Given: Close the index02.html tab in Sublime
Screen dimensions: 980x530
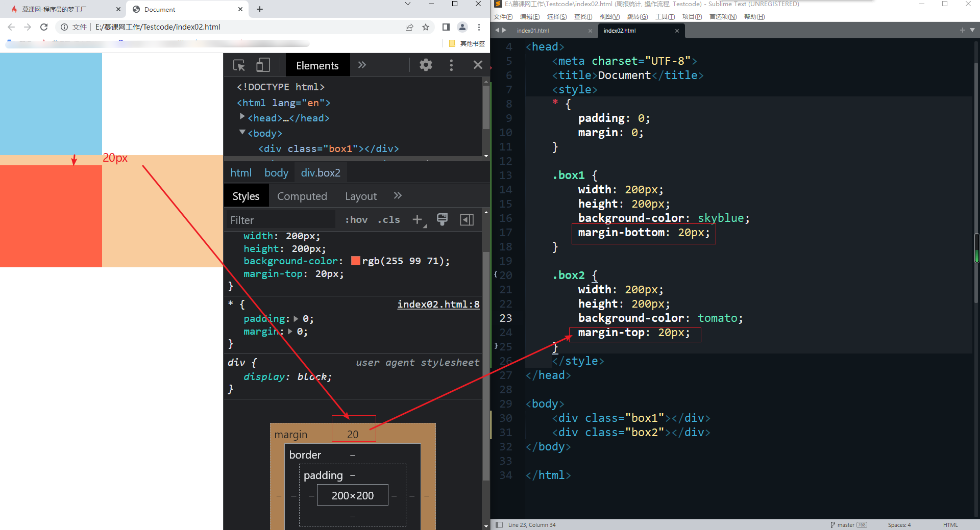Looking at the screenshot, I should tap(677, 31).
